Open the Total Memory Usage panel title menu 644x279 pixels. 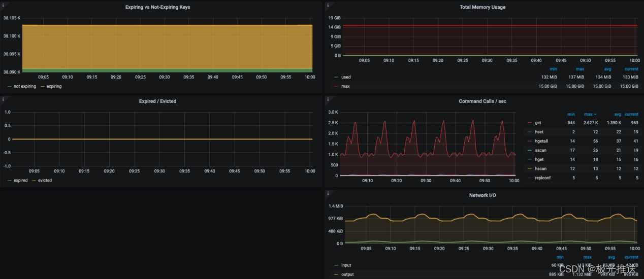click(x=482, y=7)
